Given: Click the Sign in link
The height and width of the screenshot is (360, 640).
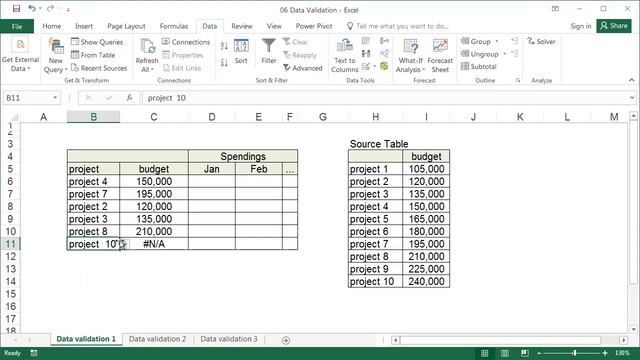Looking at the screenshot, I should click(x=580, y=26).
